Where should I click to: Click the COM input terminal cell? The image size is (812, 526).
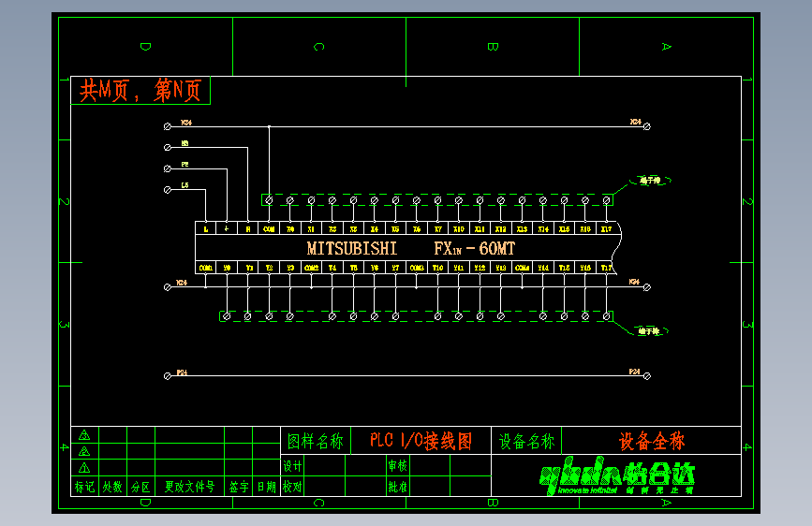269,228
